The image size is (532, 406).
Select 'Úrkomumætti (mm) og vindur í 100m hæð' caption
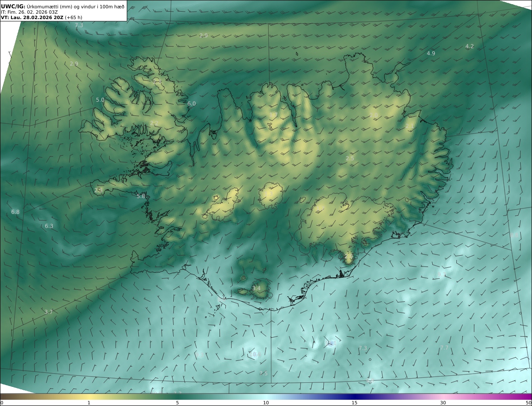76,6
